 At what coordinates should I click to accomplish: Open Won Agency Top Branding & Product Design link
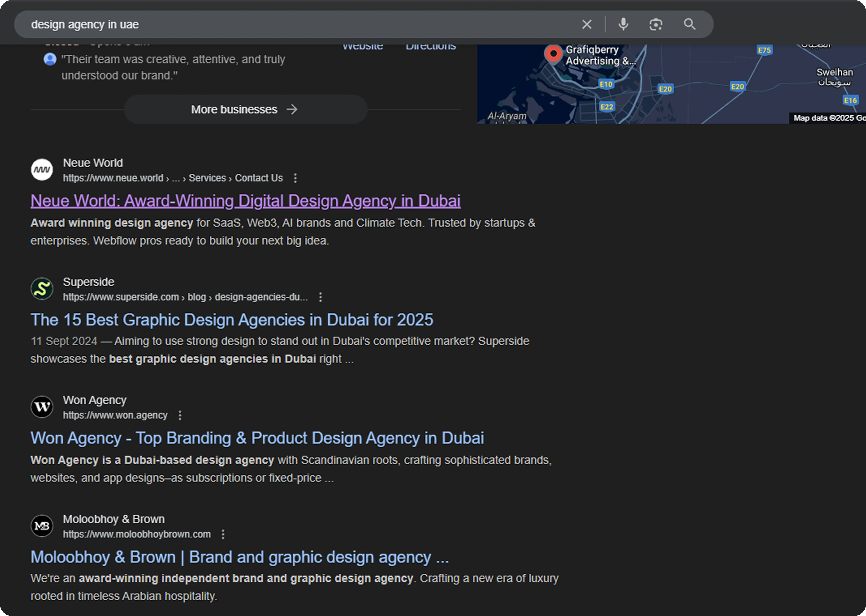257,438
